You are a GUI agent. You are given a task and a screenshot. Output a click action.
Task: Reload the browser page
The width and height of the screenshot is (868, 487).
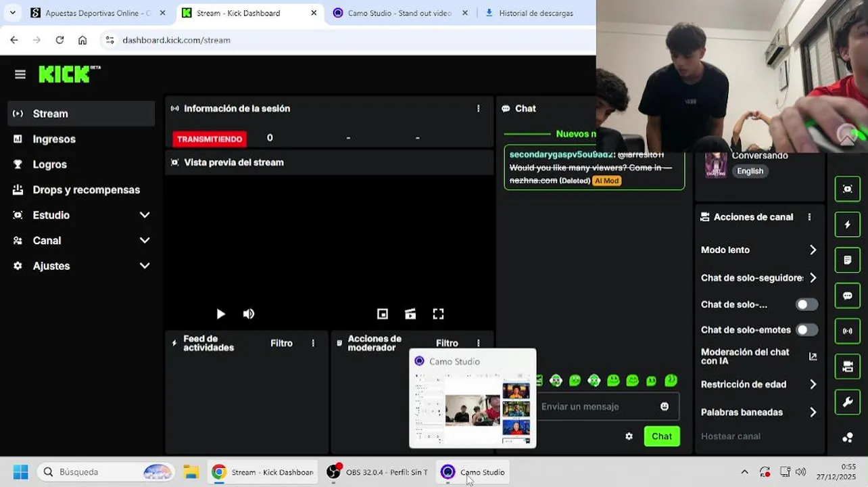tap(59, 40)
